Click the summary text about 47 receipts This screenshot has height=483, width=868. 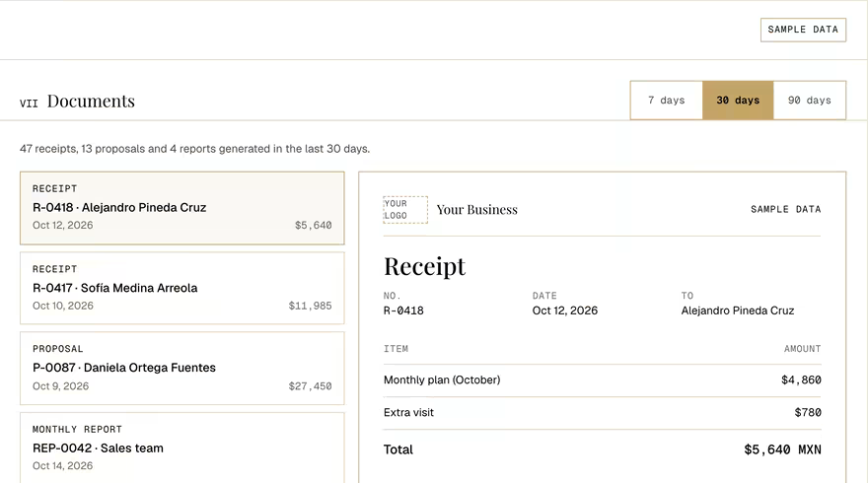coord(195,149)
